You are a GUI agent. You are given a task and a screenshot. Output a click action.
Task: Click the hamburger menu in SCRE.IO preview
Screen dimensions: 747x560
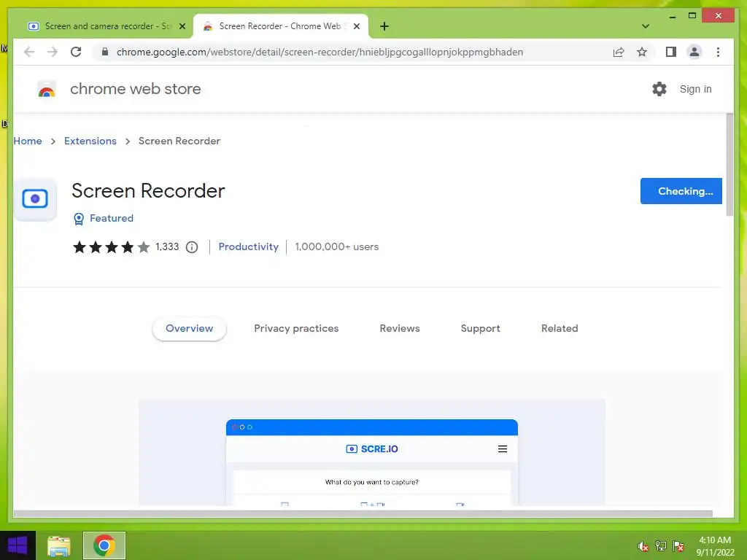tap(502, 449)
